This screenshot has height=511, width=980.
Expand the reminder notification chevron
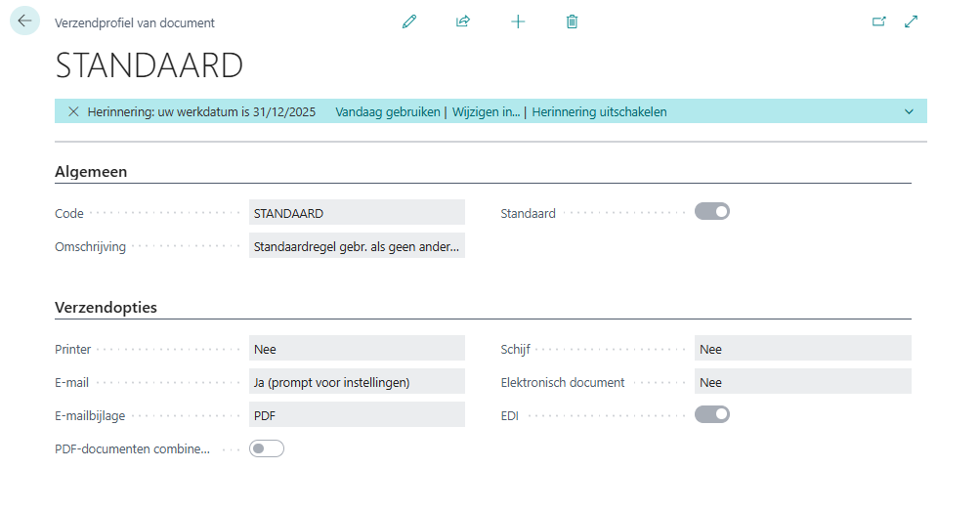pyautogui.click(x=909, y=111)
